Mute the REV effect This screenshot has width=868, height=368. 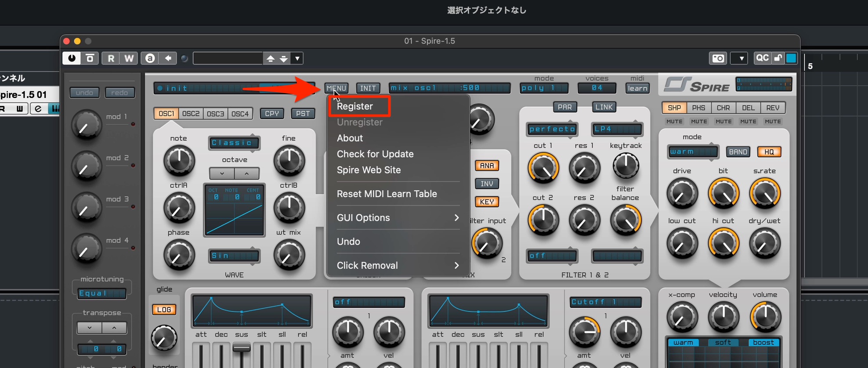coord(773,122)
